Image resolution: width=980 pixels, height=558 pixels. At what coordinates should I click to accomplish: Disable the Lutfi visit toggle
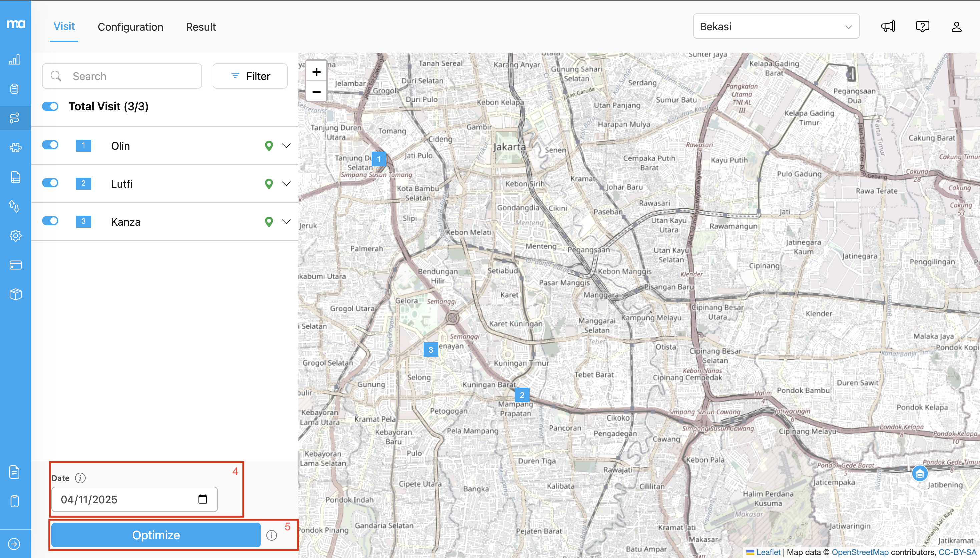(50, 183)
